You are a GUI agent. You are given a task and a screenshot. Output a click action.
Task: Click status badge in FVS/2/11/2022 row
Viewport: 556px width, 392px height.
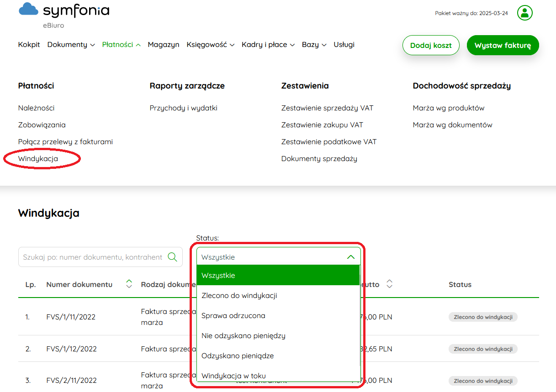point(483,381)
